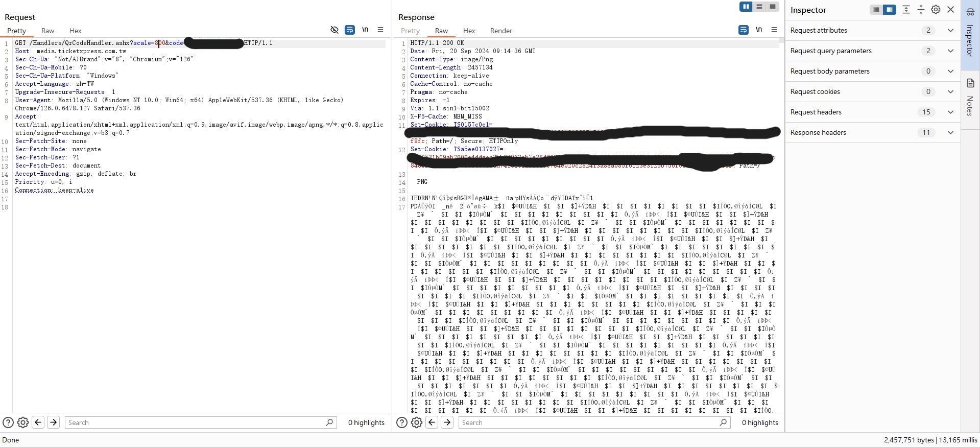Viewport: 980px width, 447px height.
Task: Click the Response panel vertical scrollbar
Action: 782,225
